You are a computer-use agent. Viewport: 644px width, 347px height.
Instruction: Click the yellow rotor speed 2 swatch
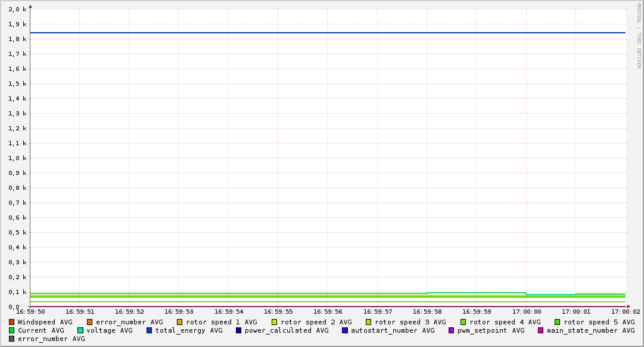point(275,322)
